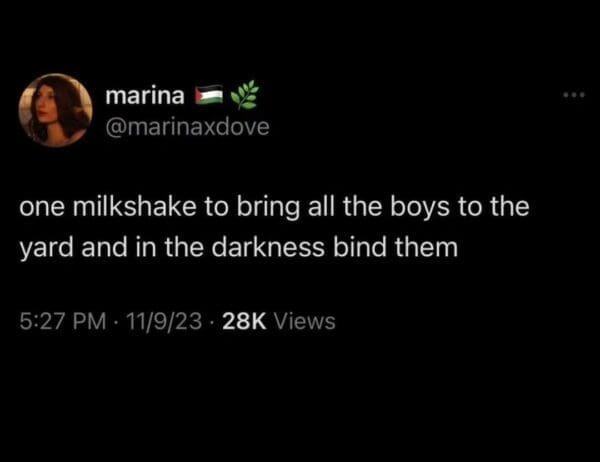Click the Palestinian flag emoji beside marina

point(209,95)
